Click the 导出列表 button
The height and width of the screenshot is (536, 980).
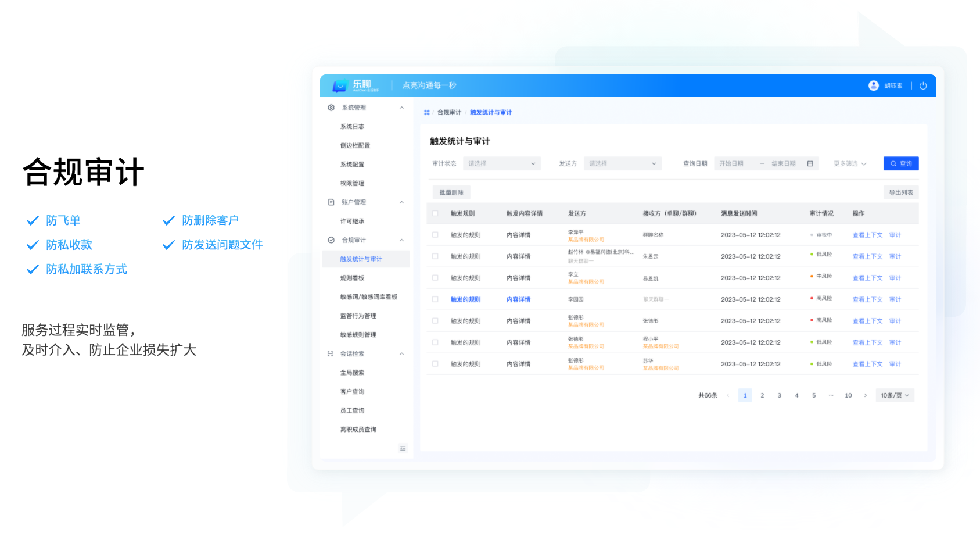(x=901, y=192)
